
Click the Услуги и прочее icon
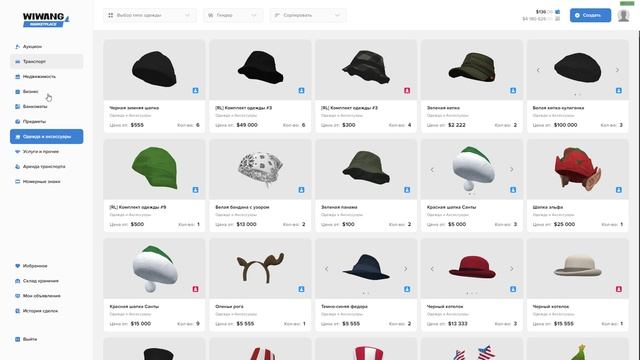(18, 151)
